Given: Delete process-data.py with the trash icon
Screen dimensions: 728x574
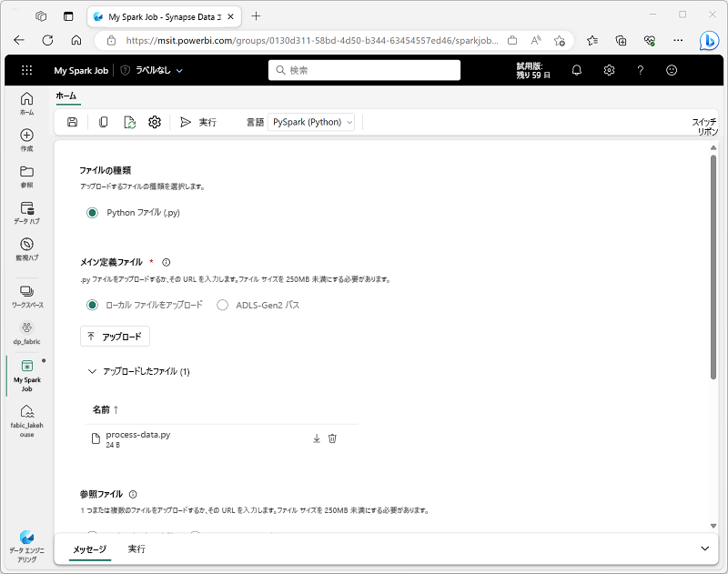Looking at the screenshot, I should [332, 438].
